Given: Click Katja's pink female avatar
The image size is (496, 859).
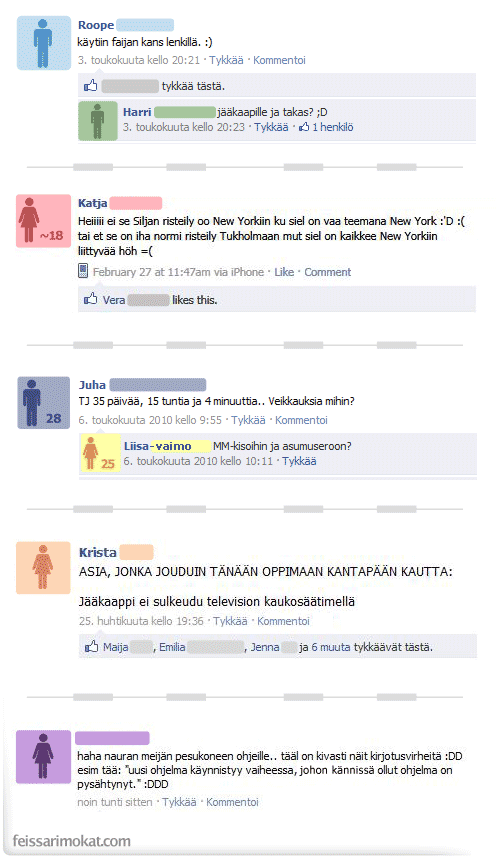Looking at the screenshot, I should point(43,221).
